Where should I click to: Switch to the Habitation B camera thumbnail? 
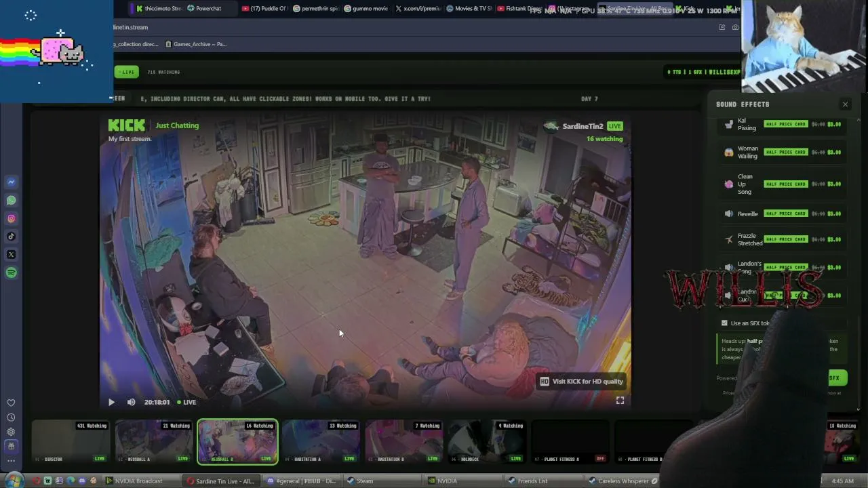point(404,442)
